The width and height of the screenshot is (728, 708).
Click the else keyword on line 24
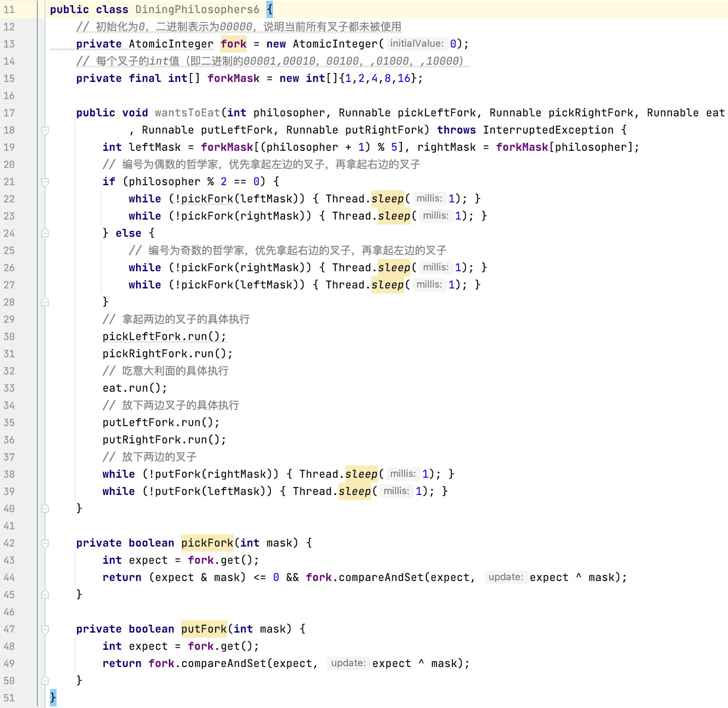coord(128,233)
